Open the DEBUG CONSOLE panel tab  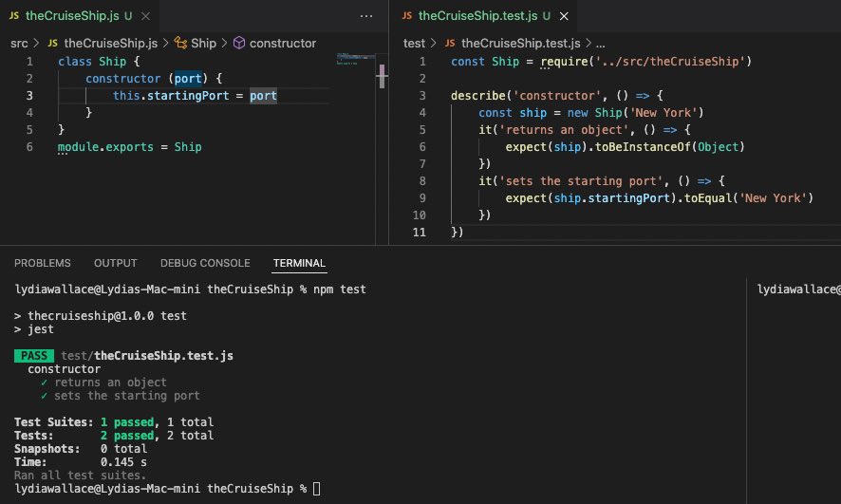tap(205, 263)
